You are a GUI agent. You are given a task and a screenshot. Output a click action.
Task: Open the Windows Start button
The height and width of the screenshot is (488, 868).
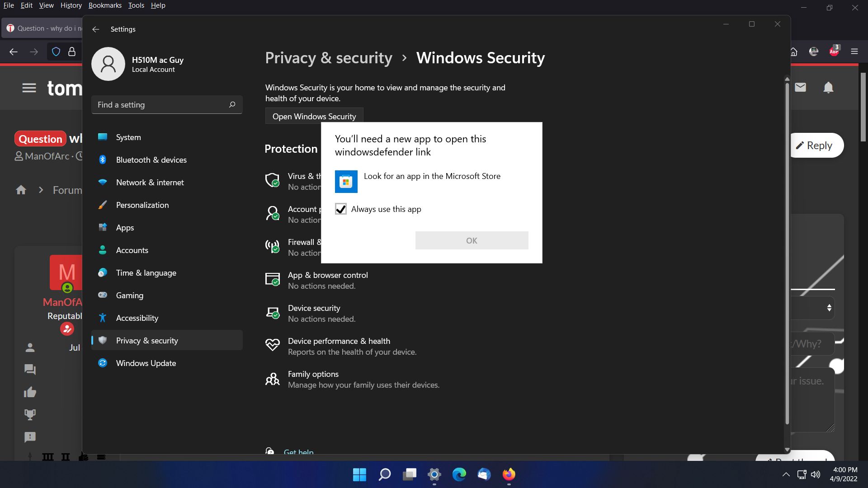click(359, 474)
